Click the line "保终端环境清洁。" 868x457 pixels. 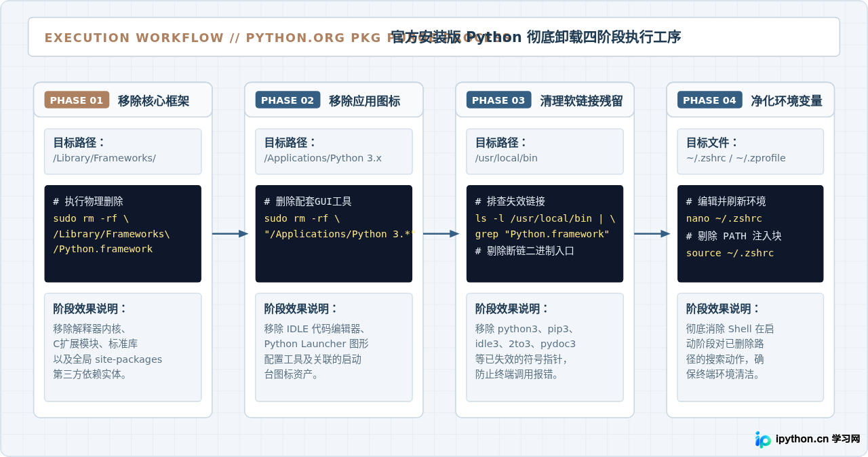(723, 374)
